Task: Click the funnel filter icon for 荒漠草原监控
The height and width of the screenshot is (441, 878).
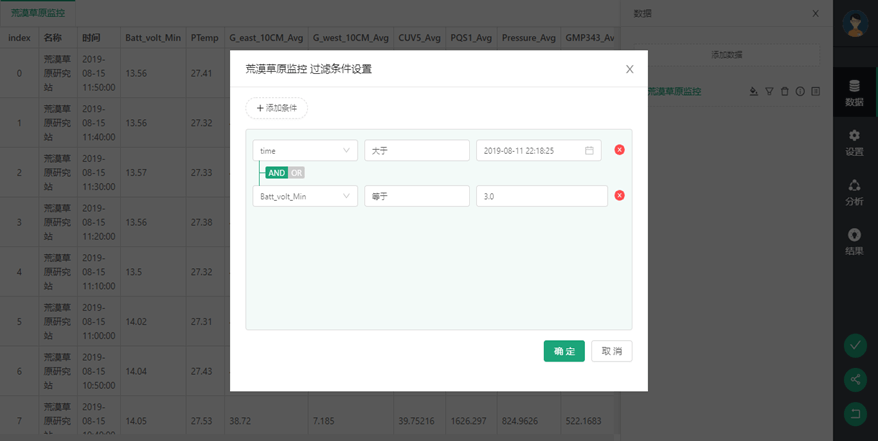Action: coord(769,91)
